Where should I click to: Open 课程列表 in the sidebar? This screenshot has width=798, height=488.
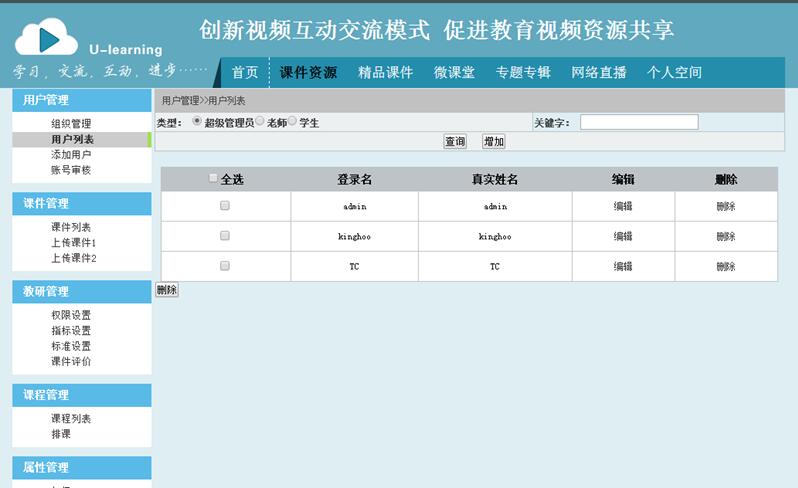[x=71, y=418]
